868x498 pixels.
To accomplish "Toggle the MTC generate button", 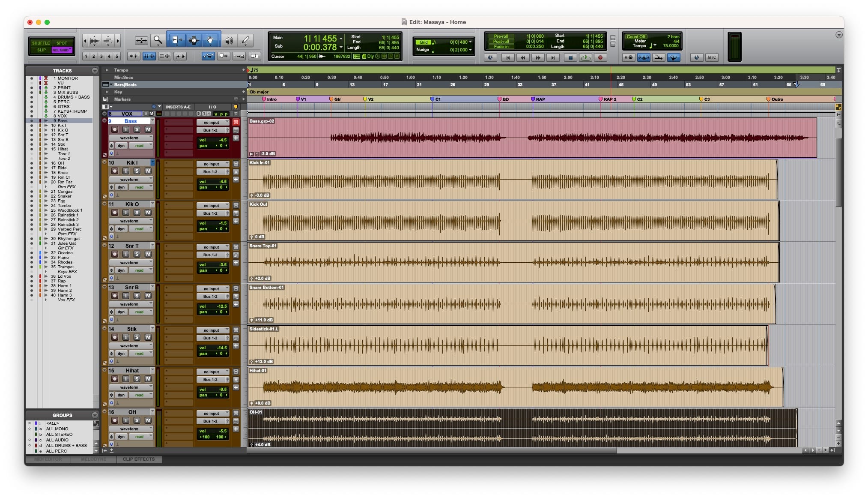I will coord(711,57).
